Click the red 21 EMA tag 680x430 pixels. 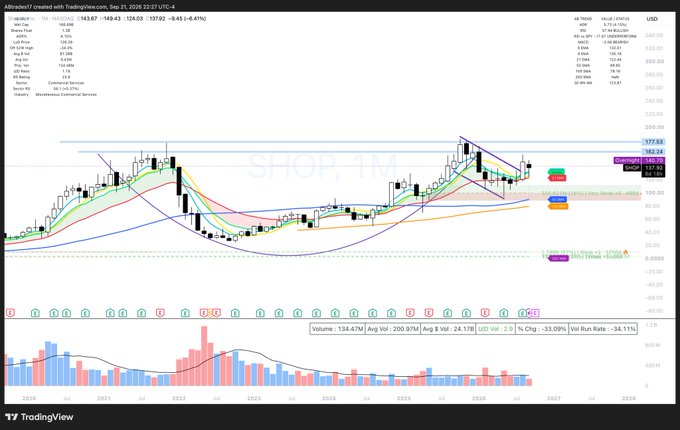(x=557, y=178)
